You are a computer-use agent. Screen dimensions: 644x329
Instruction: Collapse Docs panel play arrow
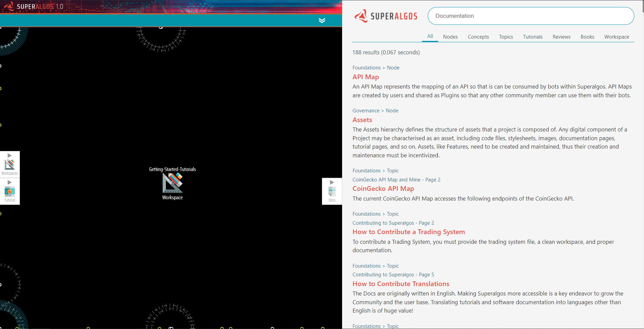(332, 182)
